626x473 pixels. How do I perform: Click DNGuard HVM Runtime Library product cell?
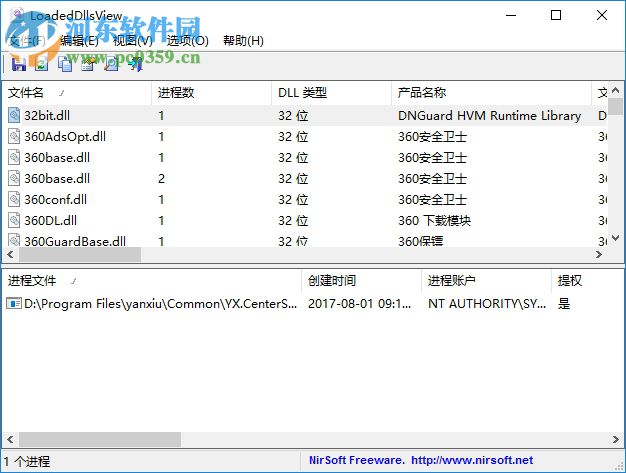pyautogui.click(x=489, y=116)
